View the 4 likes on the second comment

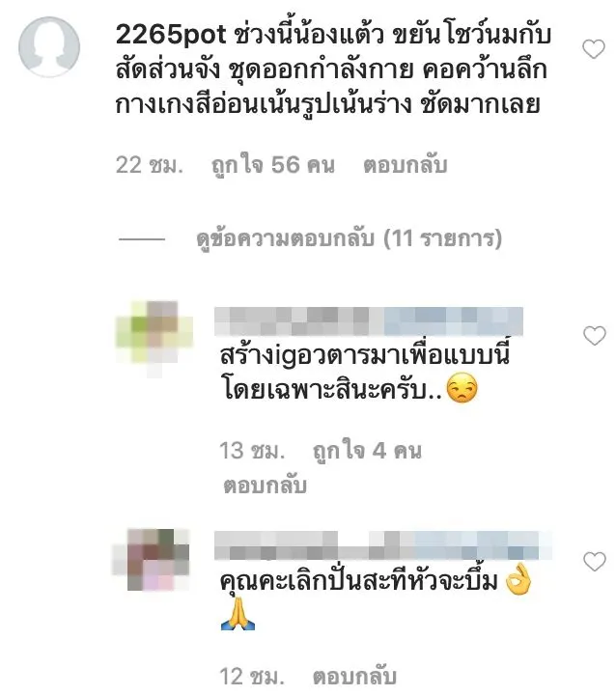[x=367, y=451]
